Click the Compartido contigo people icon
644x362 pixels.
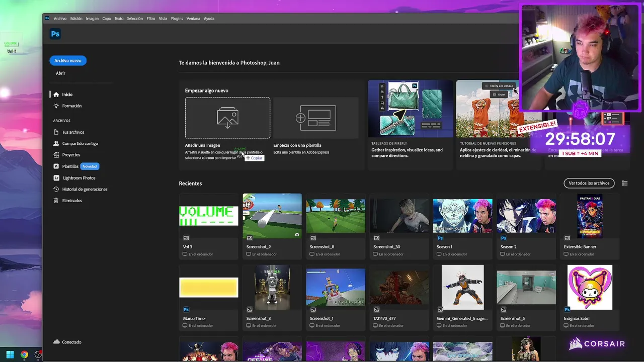[56, 143]
